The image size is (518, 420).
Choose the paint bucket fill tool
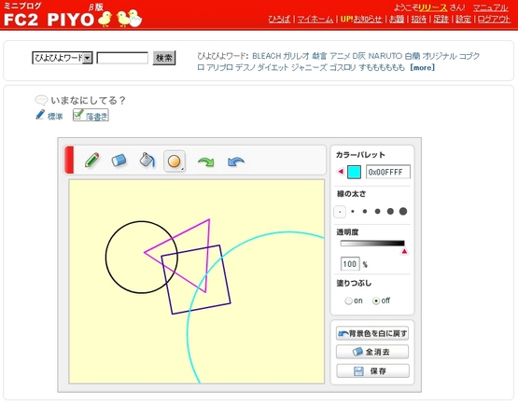point(147,160)
